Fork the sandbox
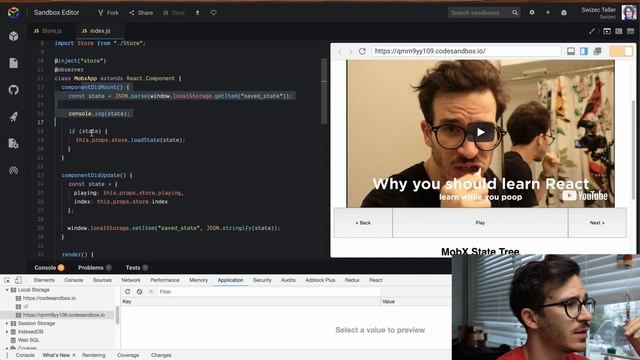Viewport: 640px width, 360px height. [108, 13]
